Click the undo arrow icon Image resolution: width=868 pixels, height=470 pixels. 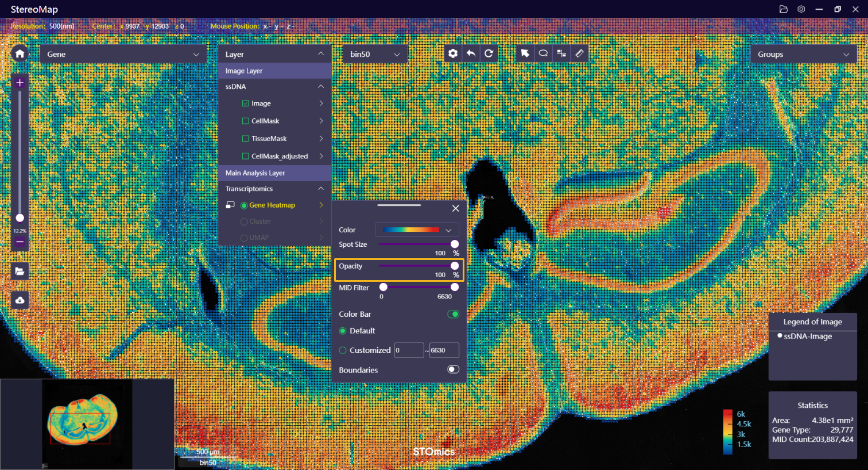[x=471, y=53]
